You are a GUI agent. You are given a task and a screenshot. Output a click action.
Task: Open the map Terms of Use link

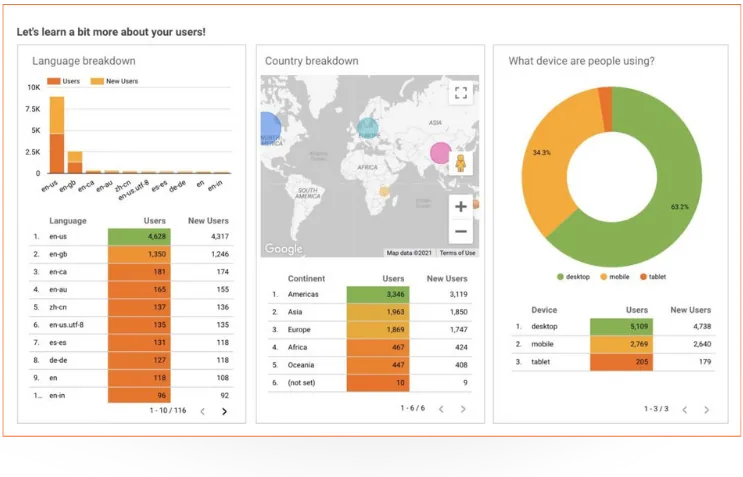457,253
